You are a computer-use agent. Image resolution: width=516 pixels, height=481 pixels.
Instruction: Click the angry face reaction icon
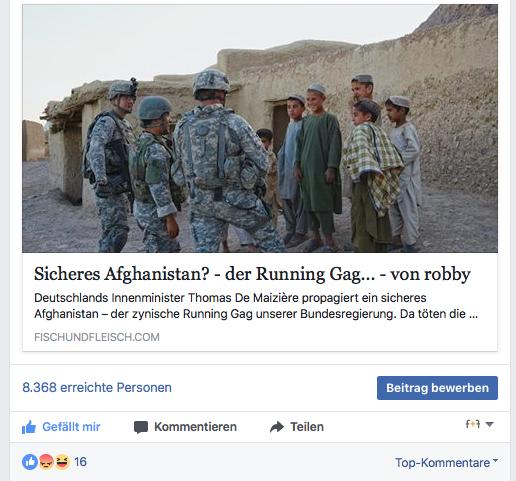[x=46, y=462]
